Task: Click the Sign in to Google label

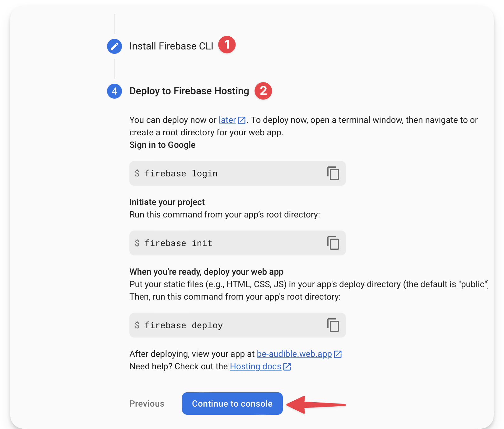Action: coord(162,145)
